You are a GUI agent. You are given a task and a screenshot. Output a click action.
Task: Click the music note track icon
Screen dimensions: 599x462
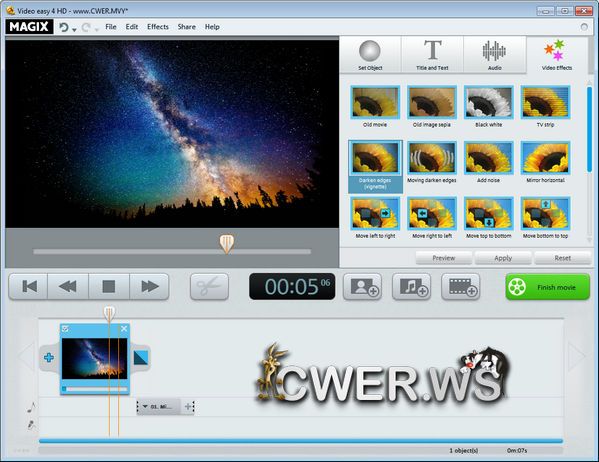point(31,408)
